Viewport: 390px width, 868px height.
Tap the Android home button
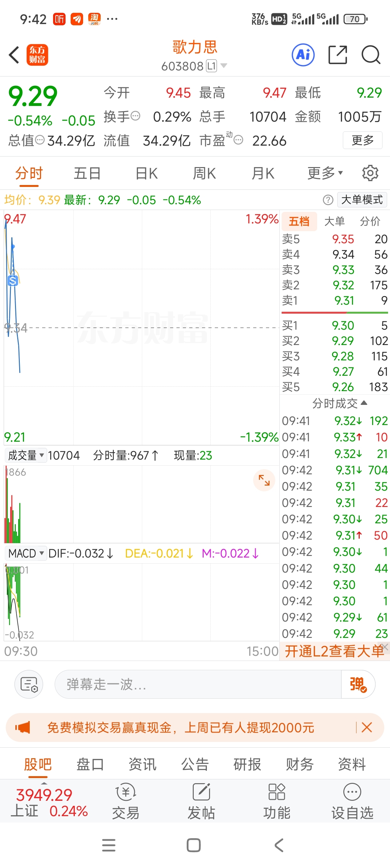(194, 845)
